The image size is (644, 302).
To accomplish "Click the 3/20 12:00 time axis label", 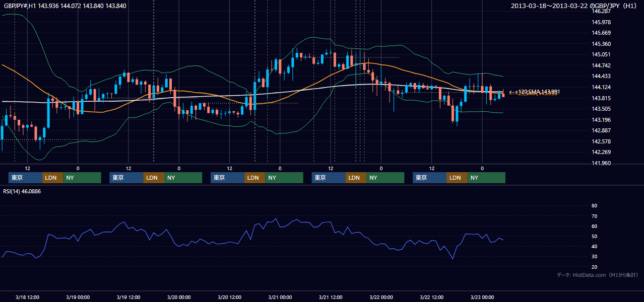I will click(229, 297).
